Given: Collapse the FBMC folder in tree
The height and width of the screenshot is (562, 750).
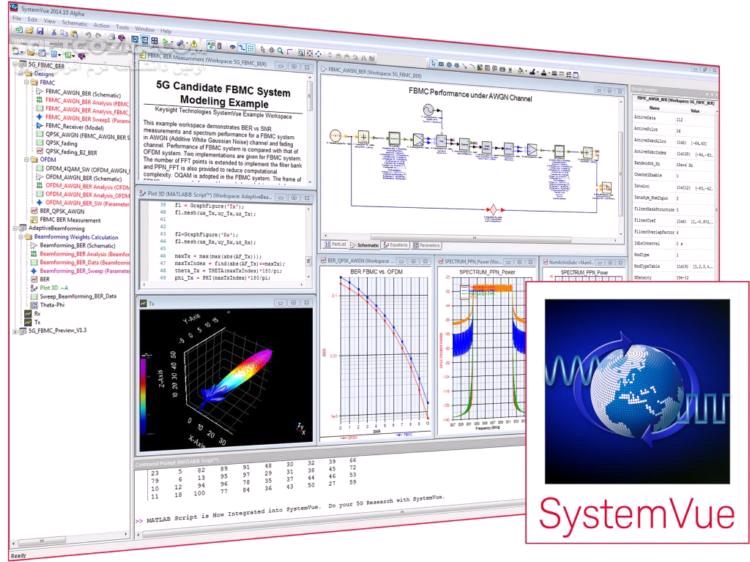Looking at the screenshot, I should (27, 82).
